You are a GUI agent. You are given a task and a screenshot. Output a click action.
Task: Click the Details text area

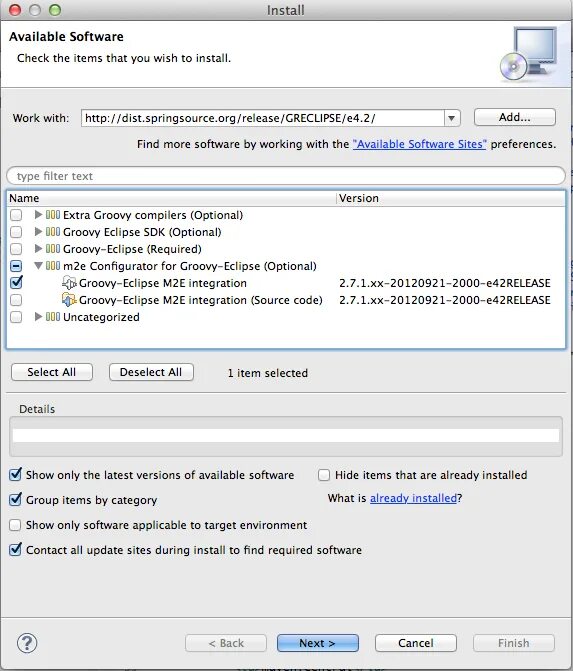286,436
